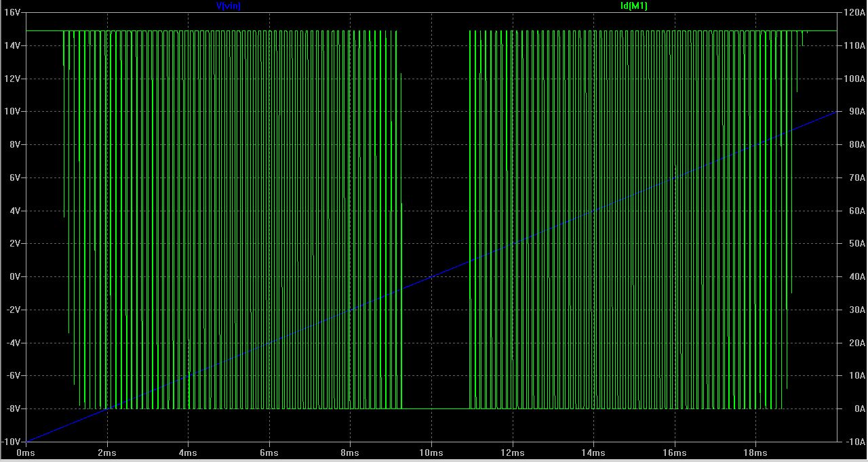Click the 0A right axis label

click(x=859, y=408)
